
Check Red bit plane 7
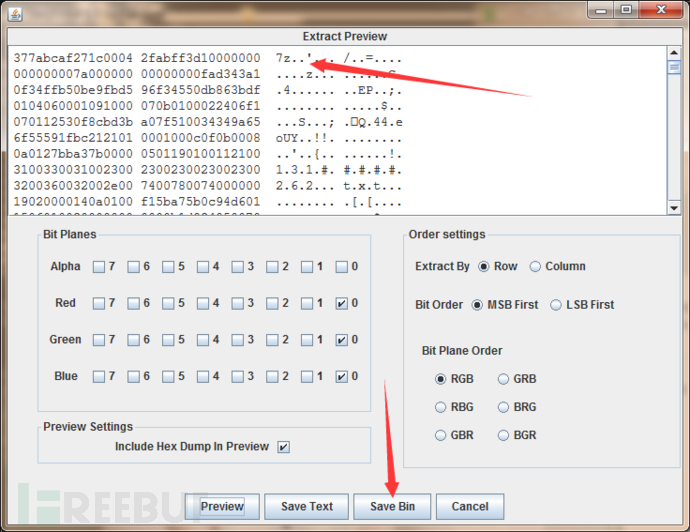99,303
